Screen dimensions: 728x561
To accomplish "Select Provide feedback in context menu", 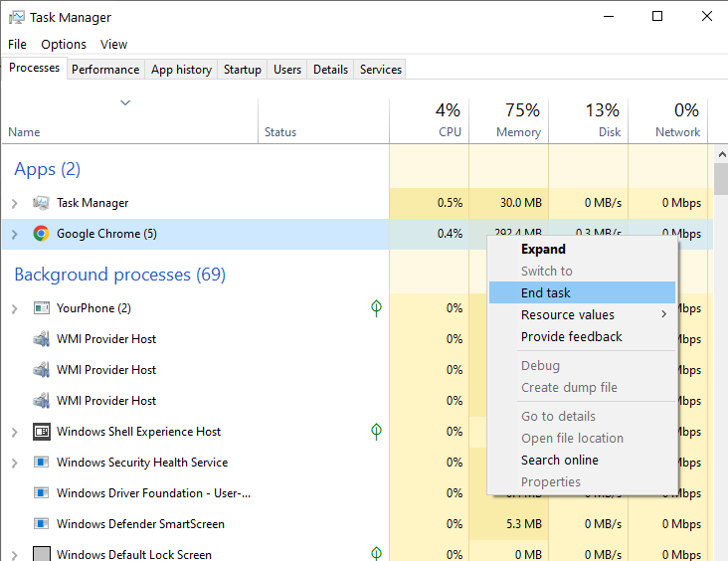I will tap(582, 336).
